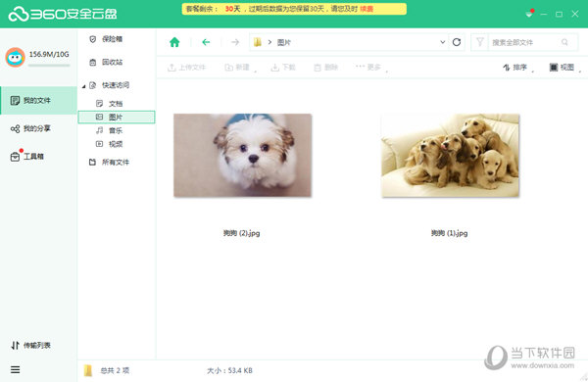588x382 pixels.
Task: Click the search magnifier icon
Action: [x=564, y=42]
